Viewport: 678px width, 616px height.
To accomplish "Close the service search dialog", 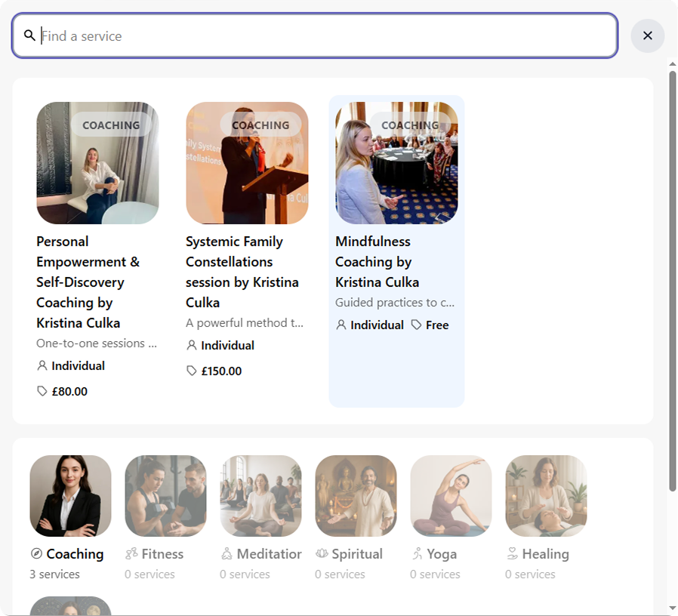I will (647, 35).
